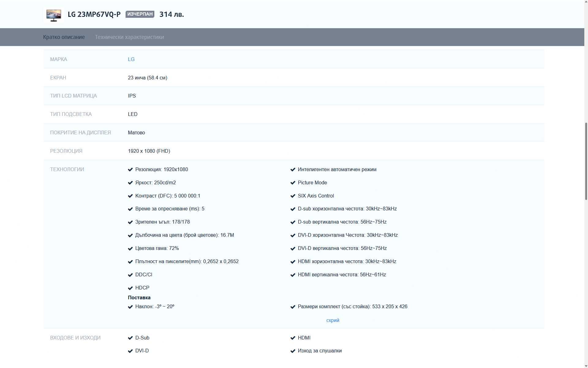Click the Изход за слушалки text

coord(319,351)
